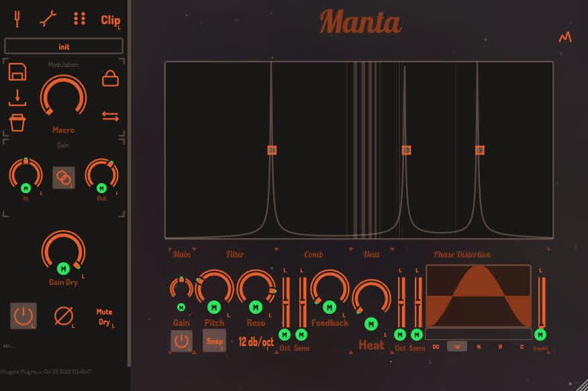This screenshot has width=588, height=391.
Task: Select the middle comb peak handle
Action: (406, 150)
